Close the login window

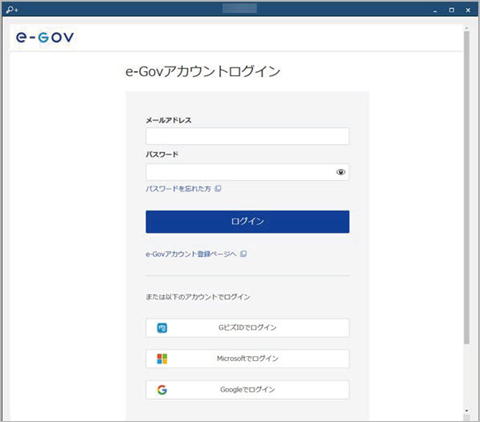(x=468, y=10)
